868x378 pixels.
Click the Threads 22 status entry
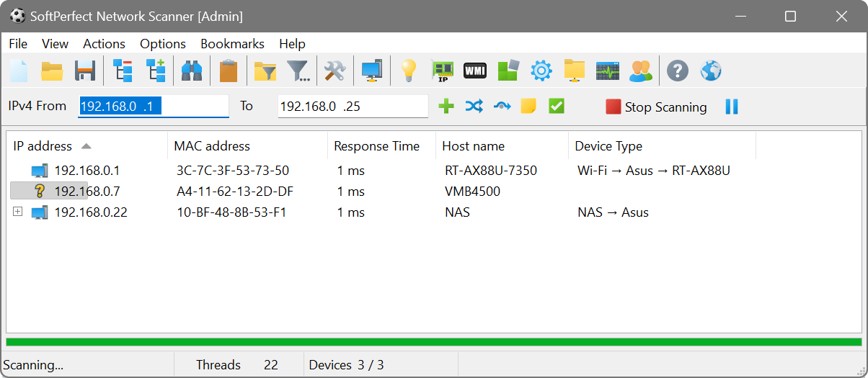click(x=237, y=365)
